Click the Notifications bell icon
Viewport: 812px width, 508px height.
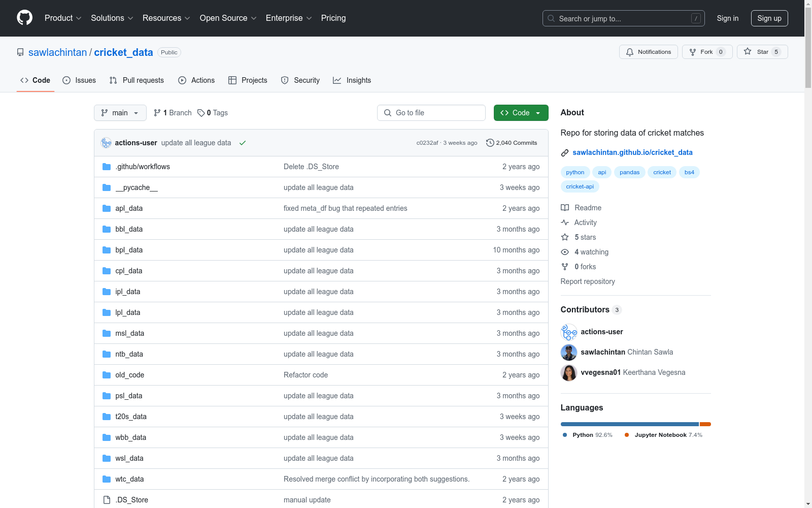(630, 52)
